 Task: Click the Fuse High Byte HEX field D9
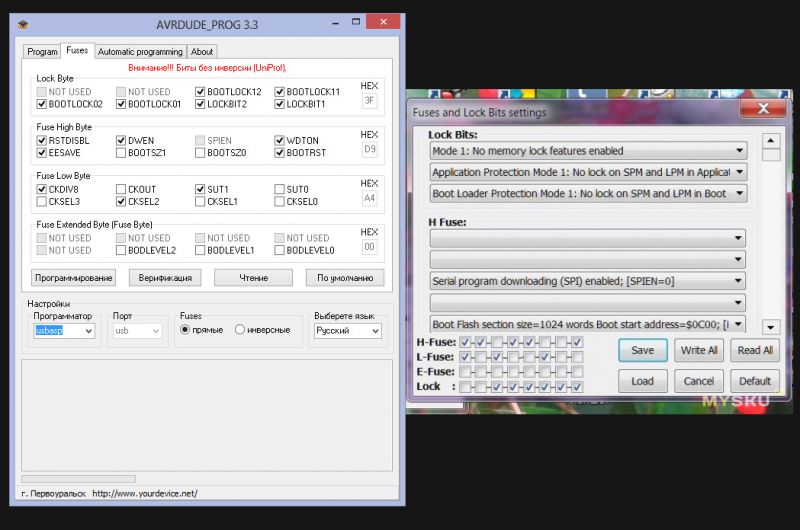click(x=369, y=149)
